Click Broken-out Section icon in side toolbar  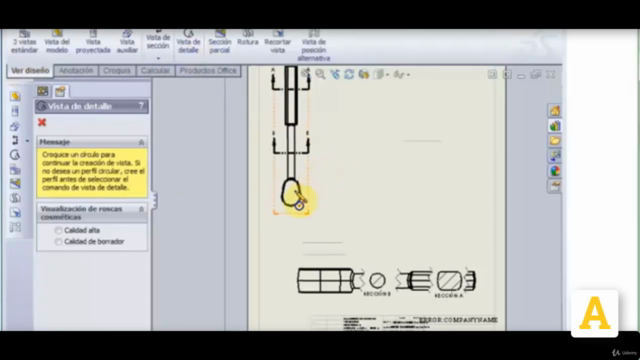pyautogui.click(x=15, y=184)
